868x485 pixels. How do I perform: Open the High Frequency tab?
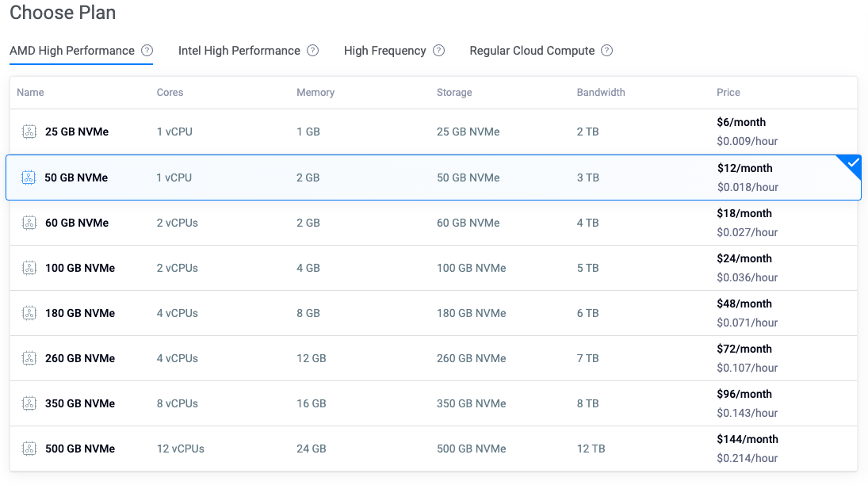click(384, 51)
